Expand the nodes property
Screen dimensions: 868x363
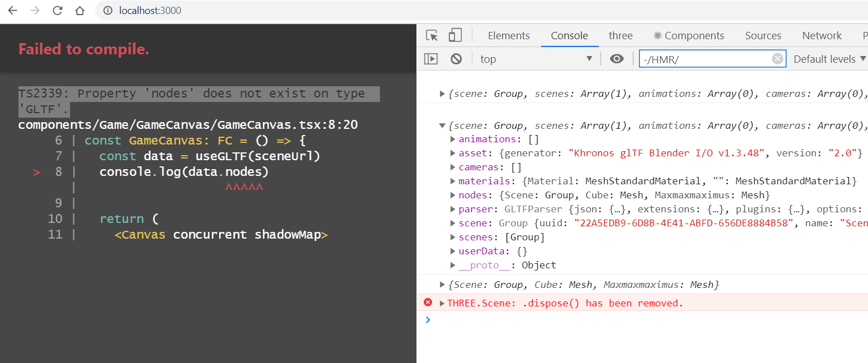(x=453, y=195)
